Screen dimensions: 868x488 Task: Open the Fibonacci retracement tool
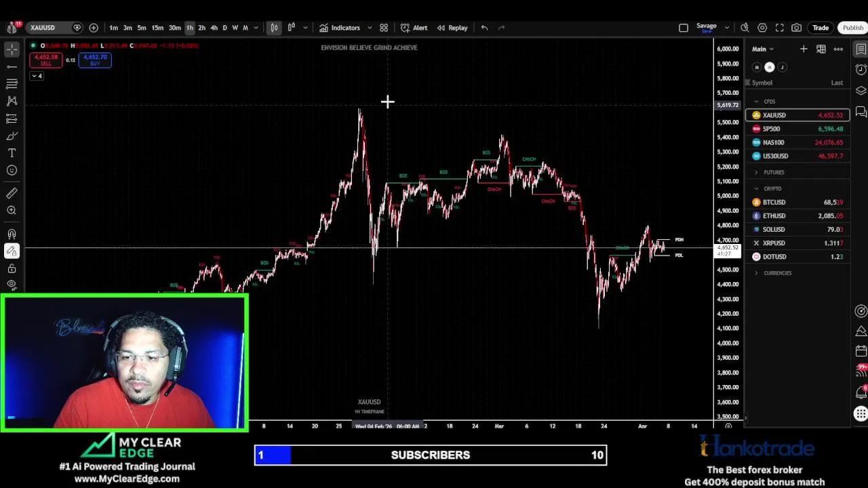(12, 83)
